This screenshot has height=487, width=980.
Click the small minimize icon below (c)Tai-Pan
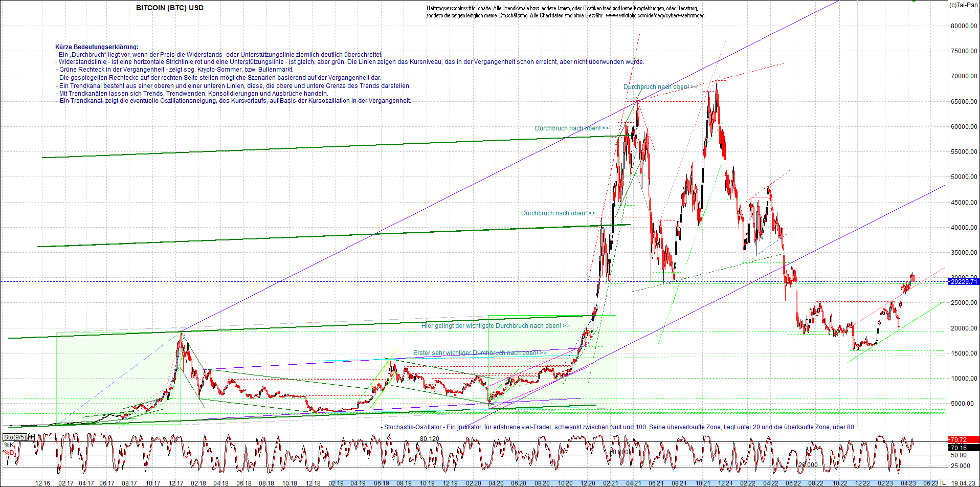pyautogui.click(x=976, y=11)
